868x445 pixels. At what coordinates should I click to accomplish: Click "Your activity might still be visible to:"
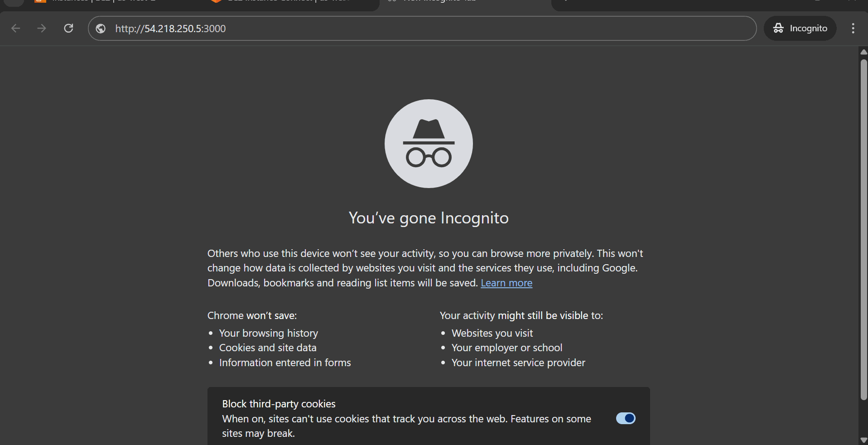click(521, 315)
